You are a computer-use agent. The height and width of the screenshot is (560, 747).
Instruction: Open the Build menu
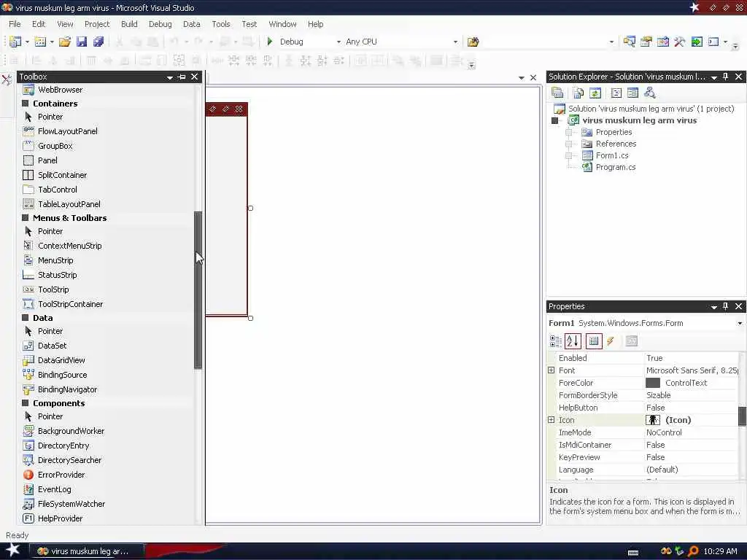(129, 24)
